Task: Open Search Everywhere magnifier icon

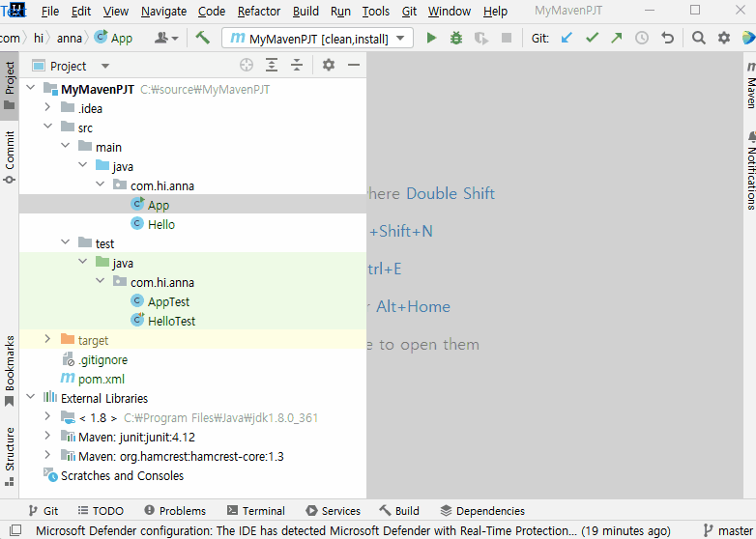Action: click(699, 38)
